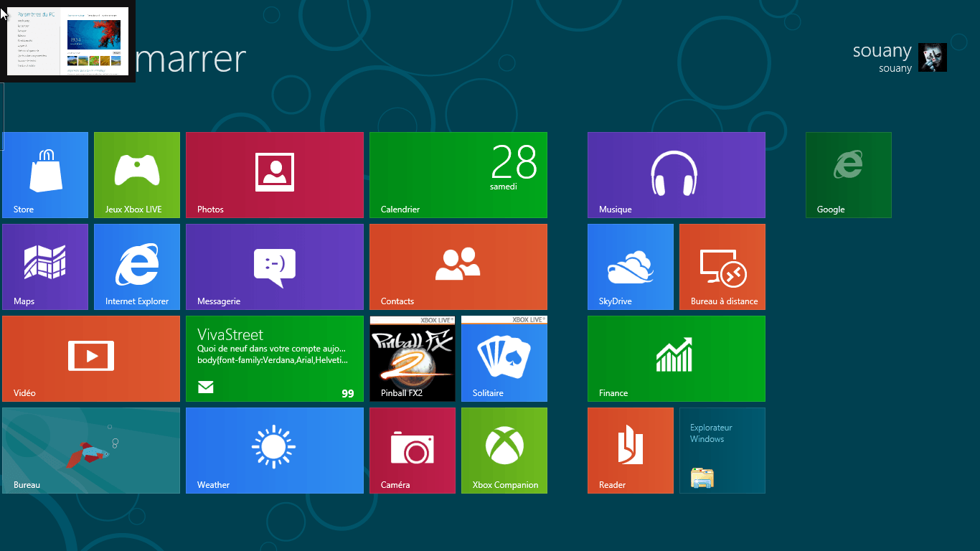980x551 pixels.
Task: Open the Messagerie tile
Action: point(275,267)
